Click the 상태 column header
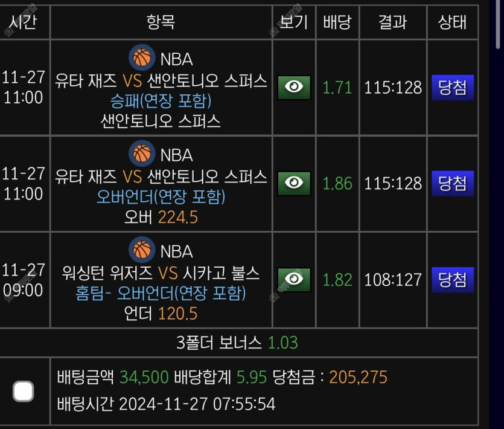The width and height of the screenshot is (504, 429). tap(452, 22)
